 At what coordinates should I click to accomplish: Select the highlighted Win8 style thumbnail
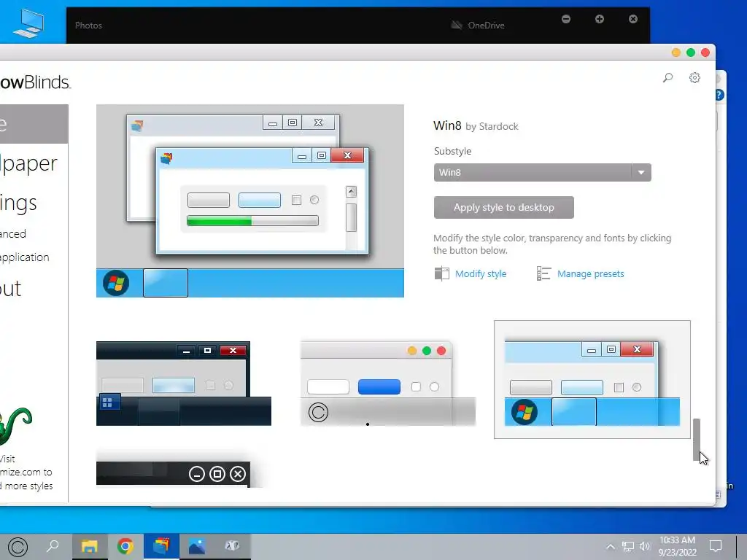592,379
